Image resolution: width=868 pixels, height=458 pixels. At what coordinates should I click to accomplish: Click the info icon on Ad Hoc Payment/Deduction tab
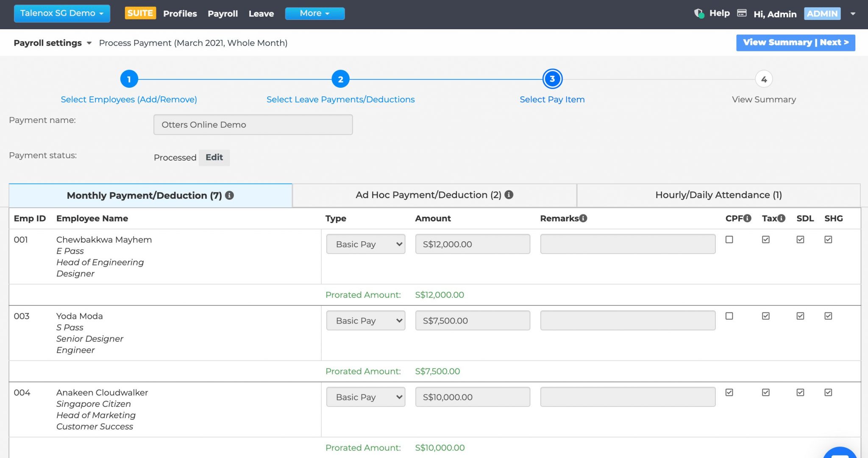[510, 195]
